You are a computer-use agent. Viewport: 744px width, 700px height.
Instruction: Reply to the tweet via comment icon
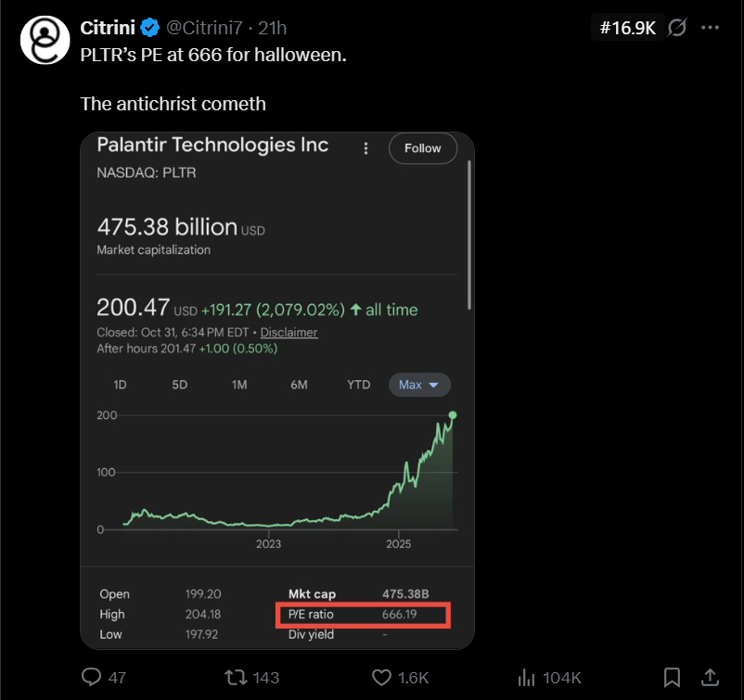(x=92, y=677)
